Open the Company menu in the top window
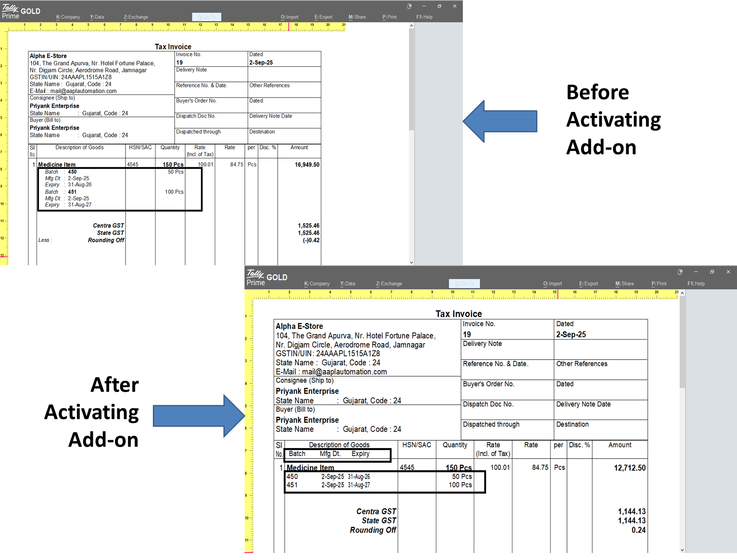737x560 pixels. tap(68, 17)
